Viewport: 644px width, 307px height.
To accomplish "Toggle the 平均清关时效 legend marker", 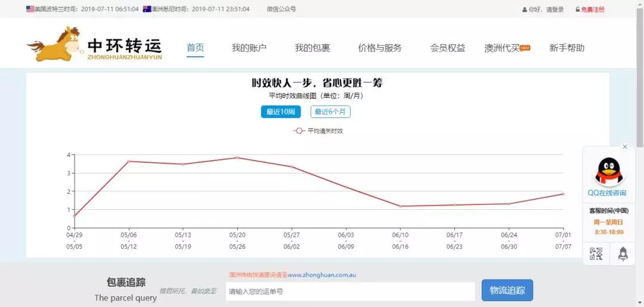I will (299, 131).
